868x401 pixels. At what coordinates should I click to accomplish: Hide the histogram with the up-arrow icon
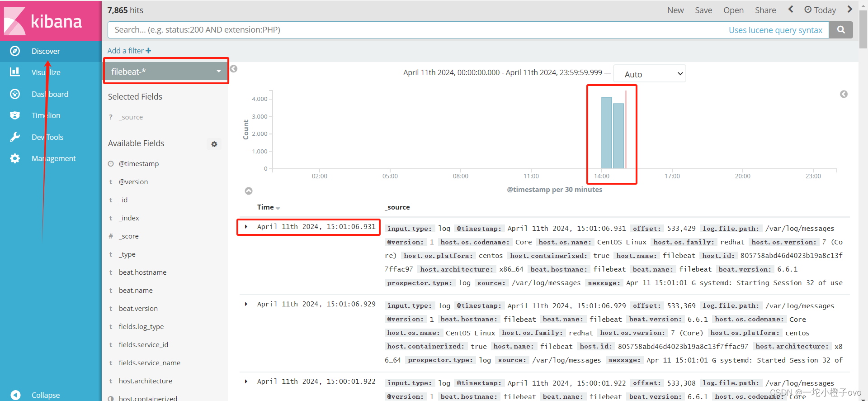[x=249, y=191]
